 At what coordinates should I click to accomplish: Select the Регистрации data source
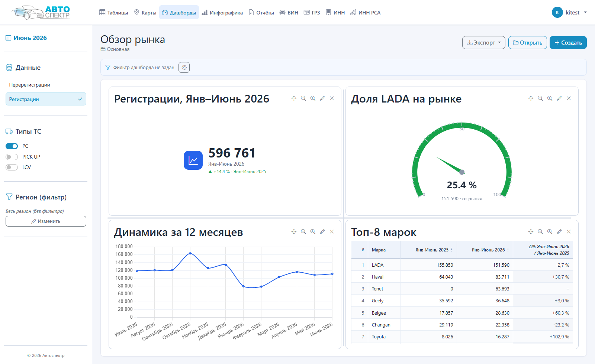46,99
